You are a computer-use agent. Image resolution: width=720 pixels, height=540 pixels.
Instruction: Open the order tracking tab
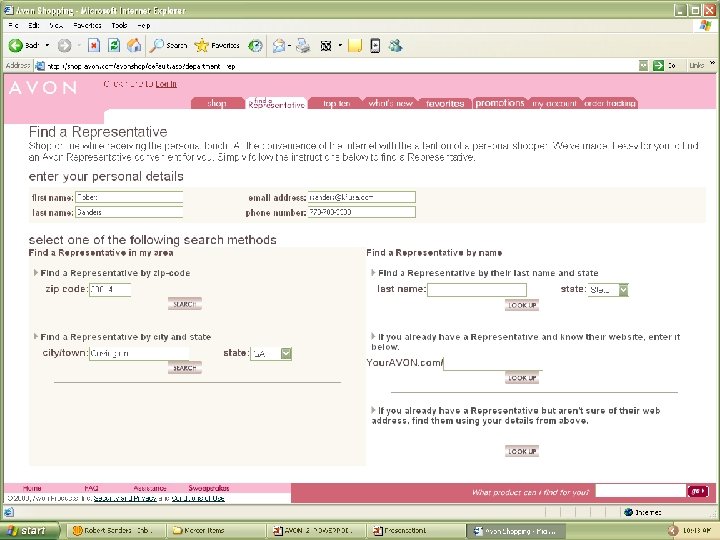610,103
